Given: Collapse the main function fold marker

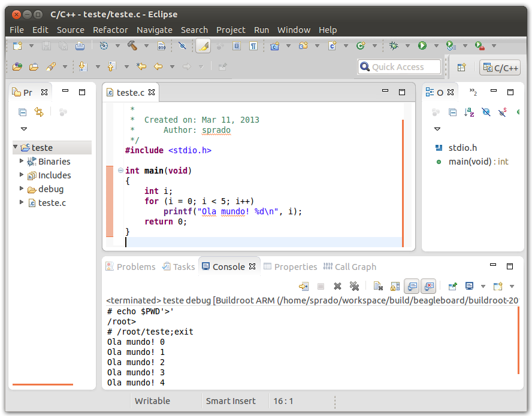Looking at the screenshot, I should click(x=120, y=171).
